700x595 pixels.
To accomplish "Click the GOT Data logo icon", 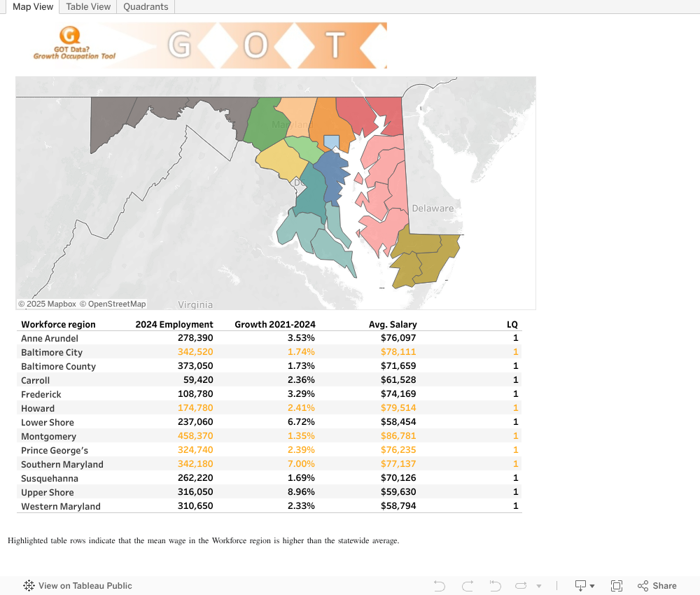I will click(x=70, y=36).
